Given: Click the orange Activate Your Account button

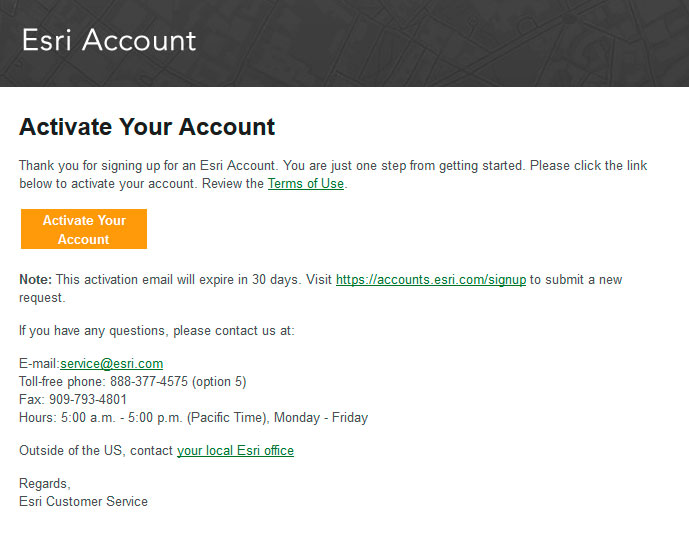Looking at the screenshot, I should point(84,229).
